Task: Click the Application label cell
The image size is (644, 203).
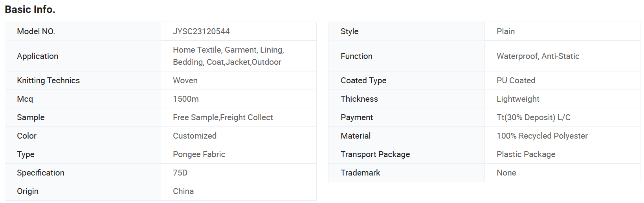Action: click(83, 56)
